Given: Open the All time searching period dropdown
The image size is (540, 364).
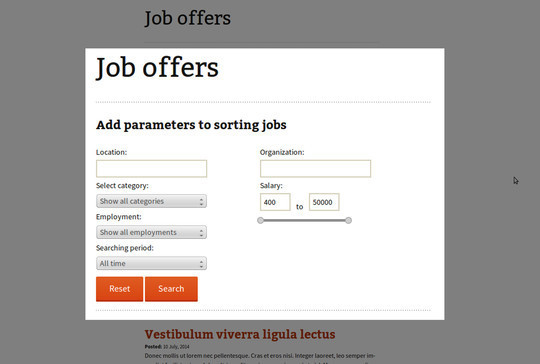Looking at the screenshot, I should (151, 263).
